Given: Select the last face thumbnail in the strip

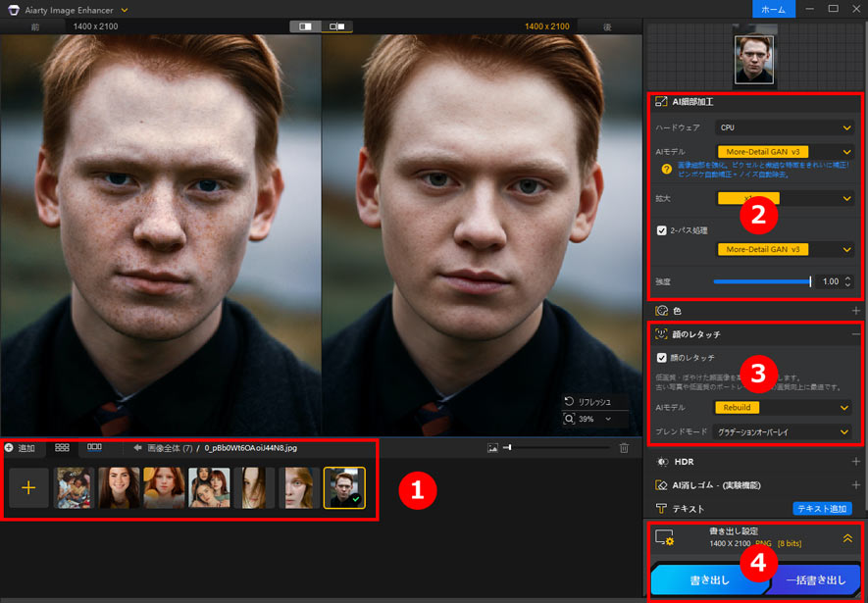Looking at the screenshot, I should 346,486.
